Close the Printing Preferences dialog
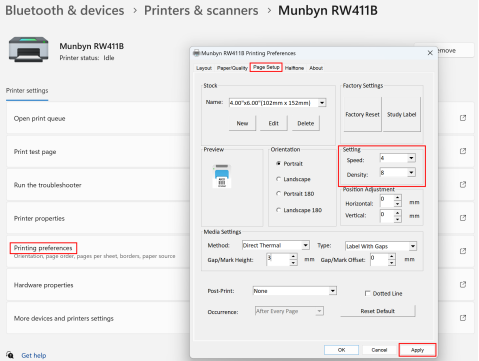This screenshot has height=361, width=479. tap(430, 53)
